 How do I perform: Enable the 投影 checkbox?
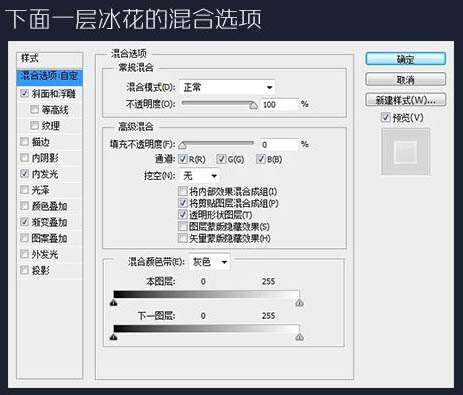pos(24,270)
